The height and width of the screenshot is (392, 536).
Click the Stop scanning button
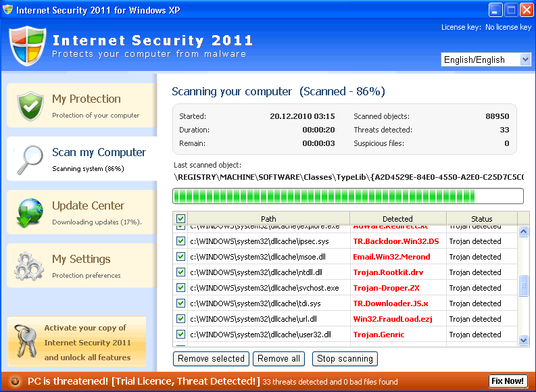pos(345,359)
